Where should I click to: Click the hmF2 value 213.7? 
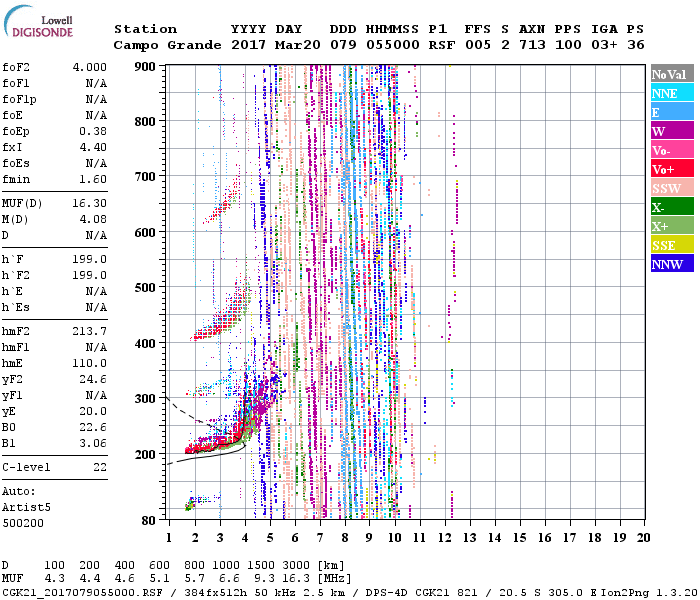(90, 331)
